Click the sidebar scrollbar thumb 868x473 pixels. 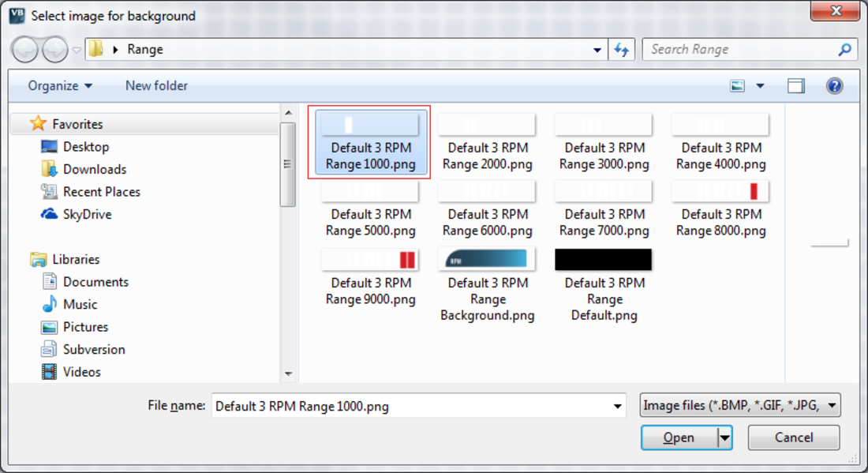(x=288, y=164)
